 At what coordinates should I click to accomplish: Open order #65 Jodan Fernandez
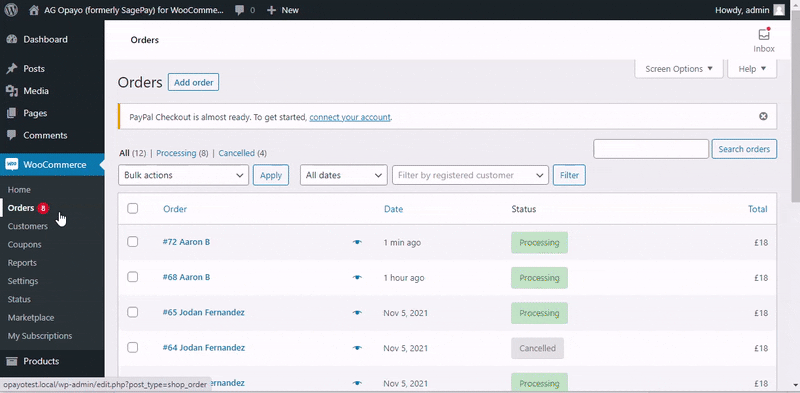point(204,312)
